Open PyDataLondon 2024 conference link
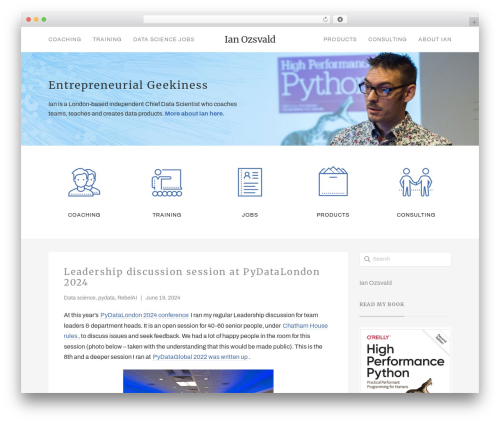The height and width of the screenshot is (423, 500). coord(145,315)
